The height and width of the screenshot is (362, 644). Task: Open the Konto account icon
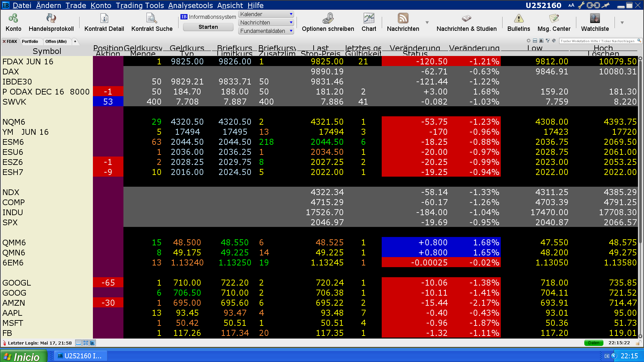13,18
